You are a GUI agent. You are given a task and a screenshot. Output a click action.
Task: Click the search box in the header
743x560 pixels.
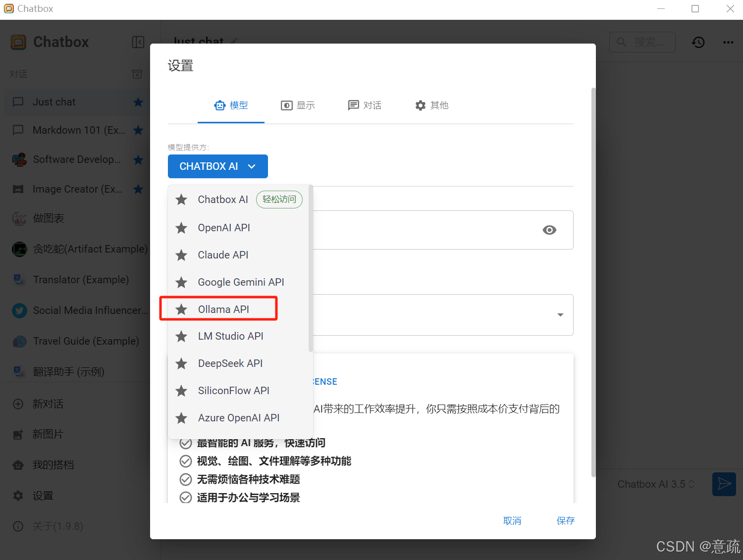click(642, 42)
